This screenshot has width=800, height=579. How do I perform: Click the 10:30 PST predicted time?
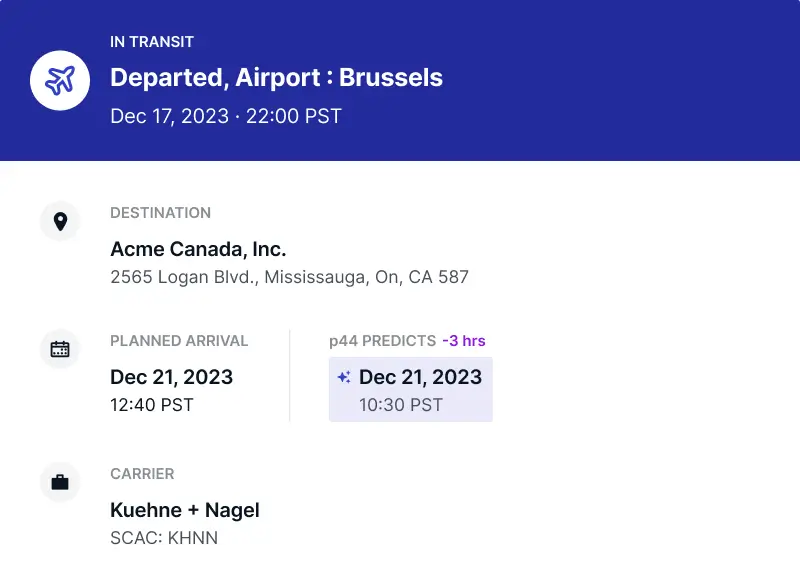click(401, 405)
